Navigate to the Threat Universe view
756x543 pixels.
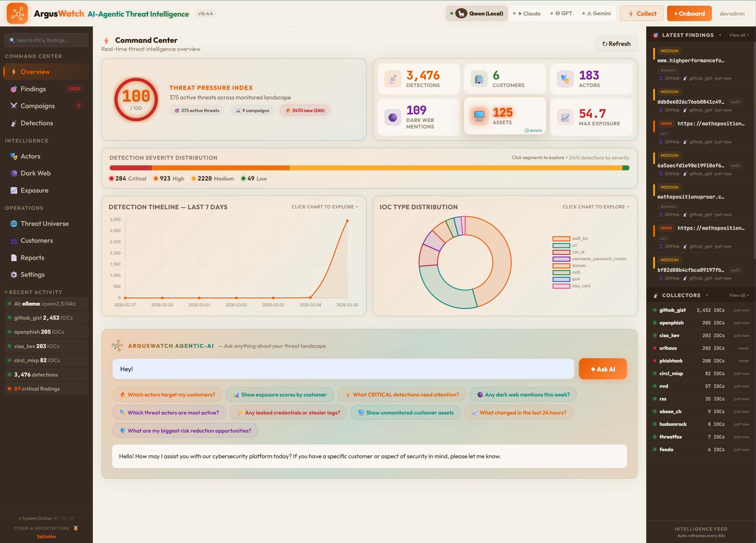click(44, 223)
